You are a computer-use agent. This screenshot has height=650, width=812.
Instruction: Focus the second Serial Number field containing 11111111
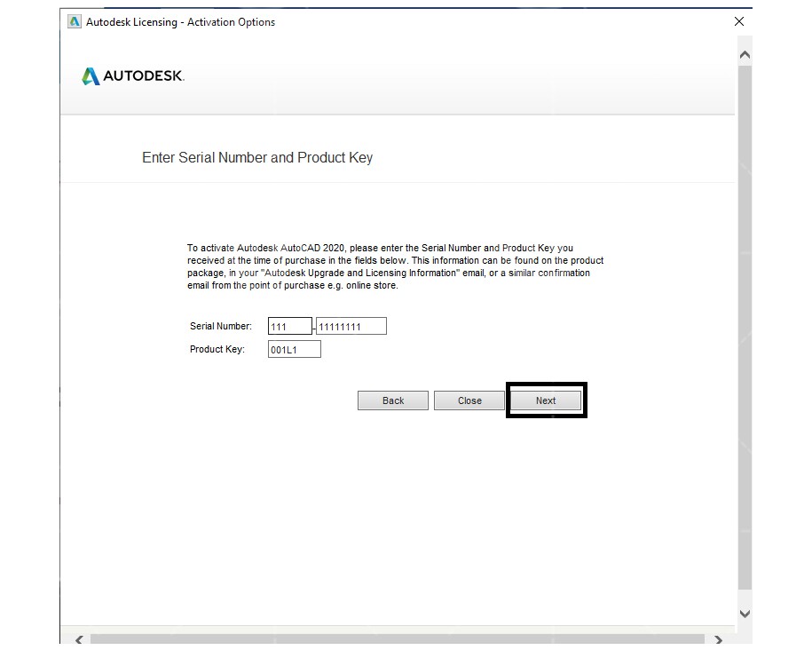(x=351, y=327)
